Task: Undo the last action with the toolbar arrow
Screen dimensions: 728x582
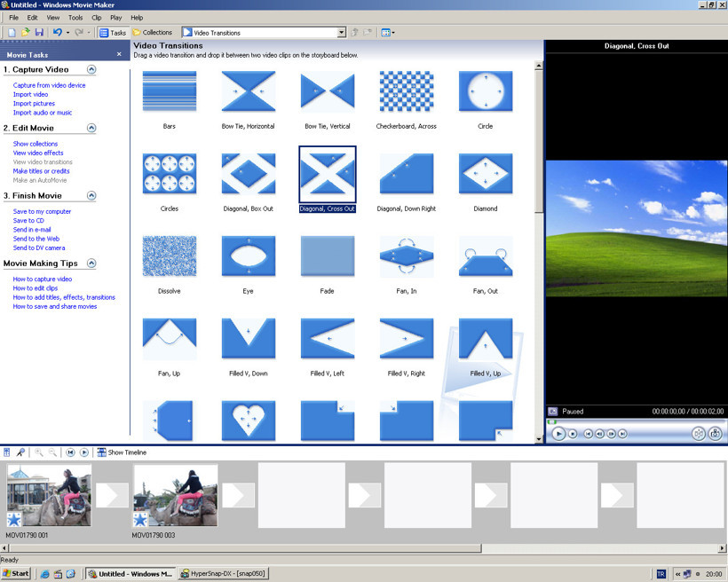Action: (x=58, y=33)
